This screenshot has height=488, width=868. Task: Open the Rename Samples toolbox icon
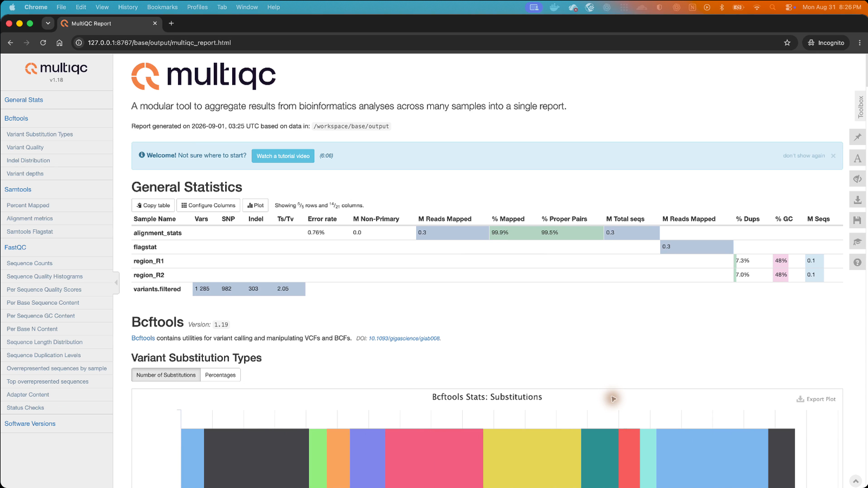coord(858,158)
